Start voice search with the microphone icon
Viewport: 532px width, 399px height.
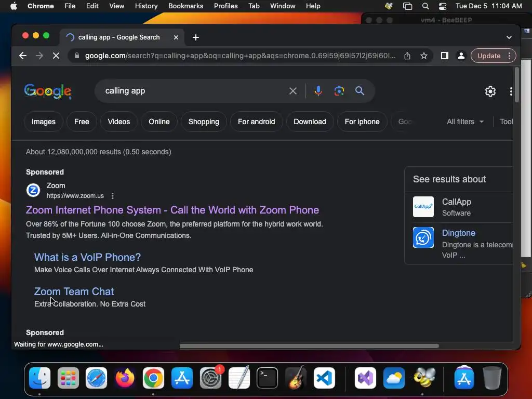(318, 91)
